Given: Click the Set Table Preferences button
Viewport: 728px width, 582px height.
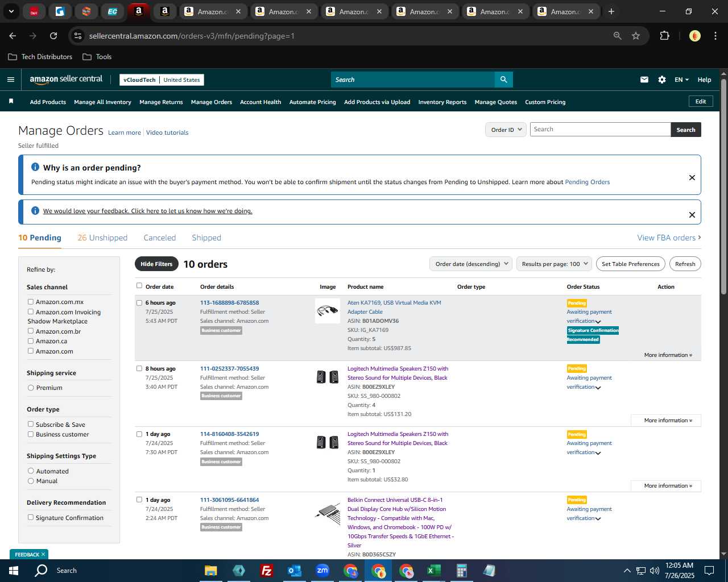Looking at the screenshot, I should click(631, 264).
